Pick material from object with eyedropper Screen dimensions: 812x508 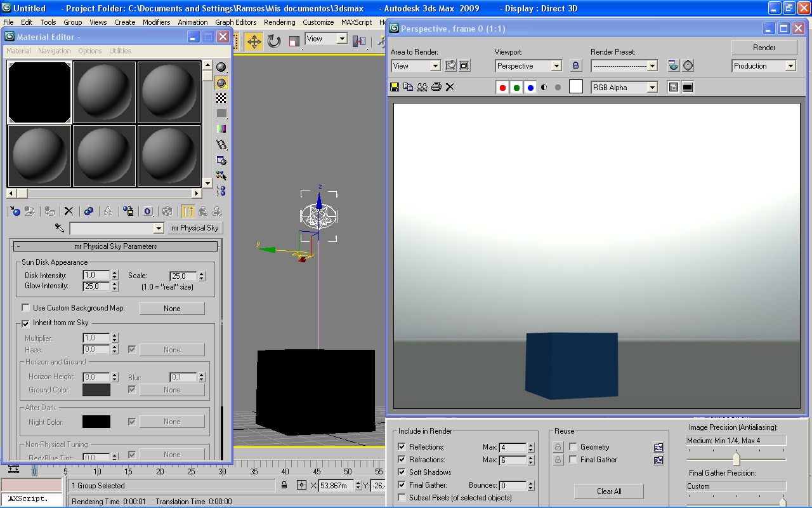[60, 227]
